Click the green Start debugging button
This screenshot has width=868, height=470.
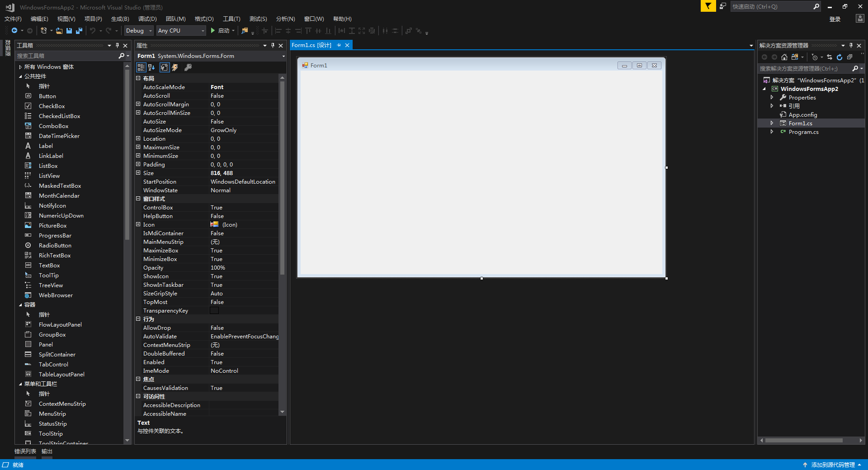point(212,30)
